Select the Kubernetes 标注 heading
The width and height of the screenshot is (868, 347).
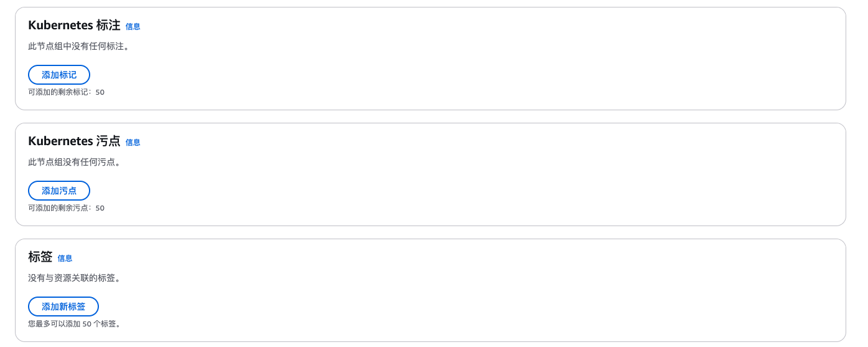pos(74,26)
